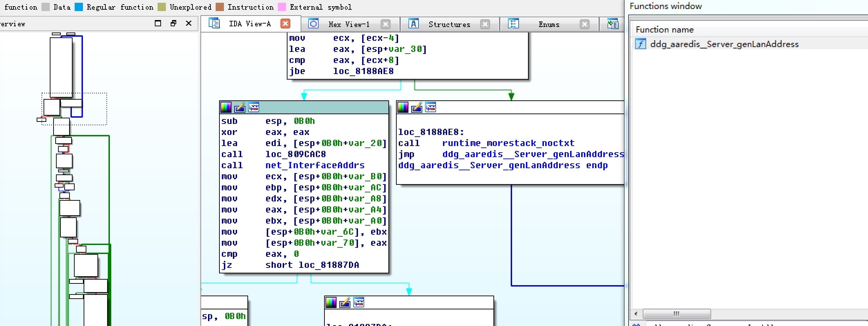Screen dimensions: 868x326
Task: Click the group nodes icon in the sub esp node
Action: click(254, 108)
